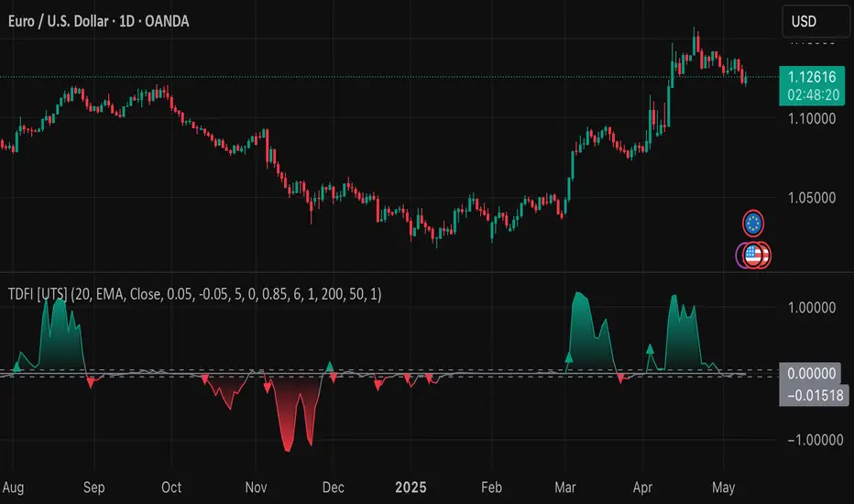Click the Dec label on time axis
The image size is (854, 504).
[x=334, y=488]
